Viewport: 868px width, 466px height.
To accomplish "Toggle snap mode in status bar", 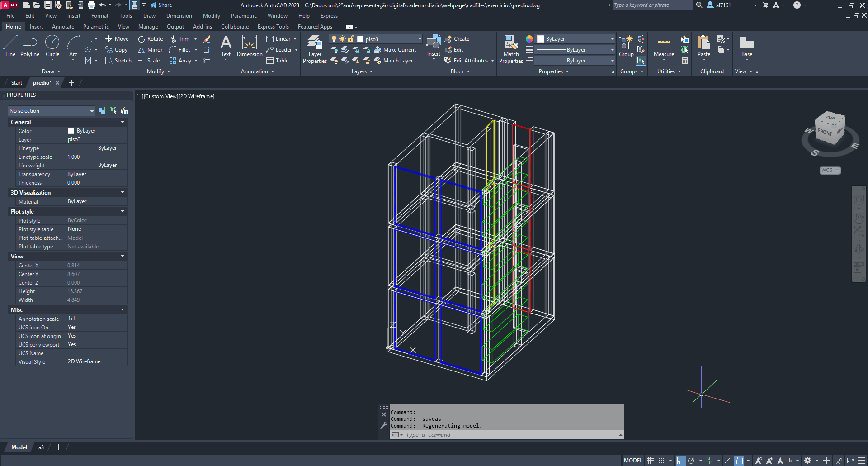I will [661, 461].
